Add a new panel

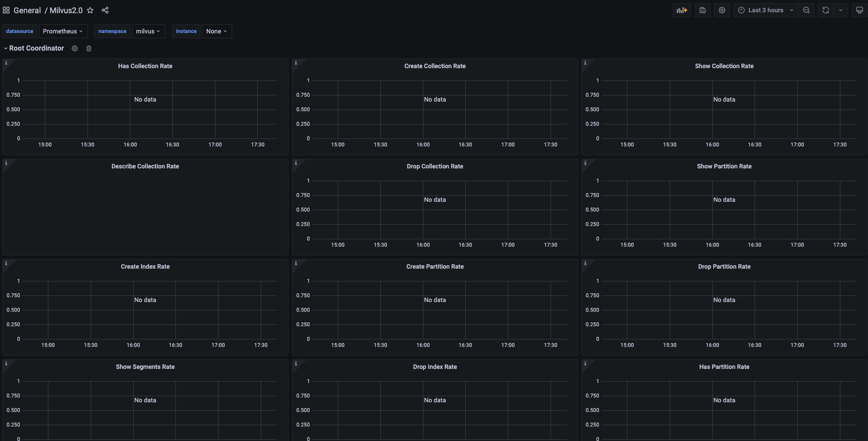[x=682, y=10]
